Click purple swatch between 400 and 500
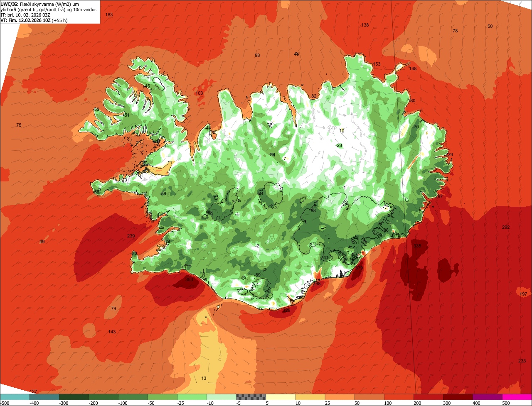The width and height of the screenshot is (532, 406). pyautogui.click(x=488, y=397)
